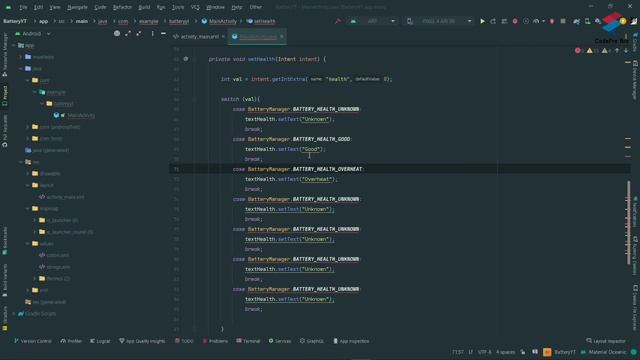Close the activity_main.xml editor tab
The image size is (640, 360).
pos(223,37)
